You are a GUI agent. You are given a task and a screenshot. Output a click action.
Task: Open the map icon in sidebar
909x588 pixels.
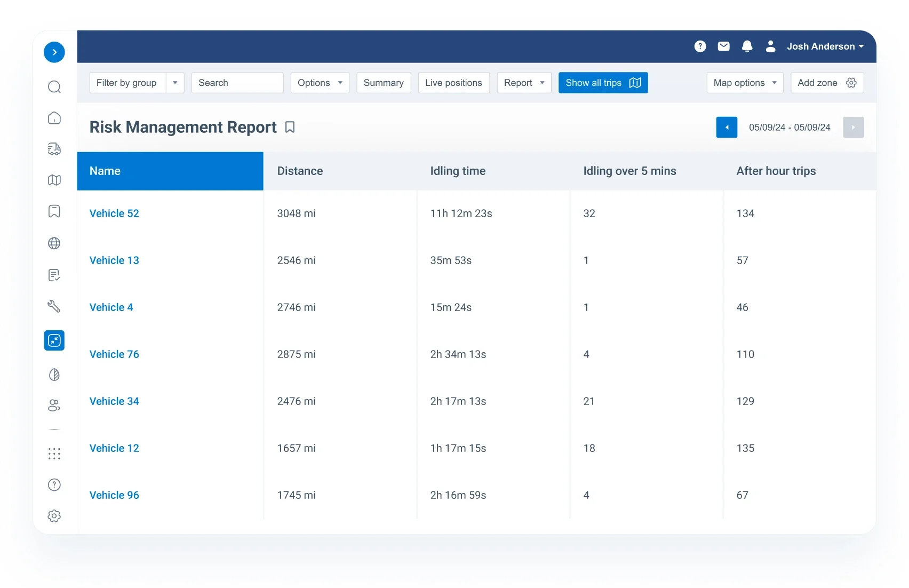(x=54, y=180)
